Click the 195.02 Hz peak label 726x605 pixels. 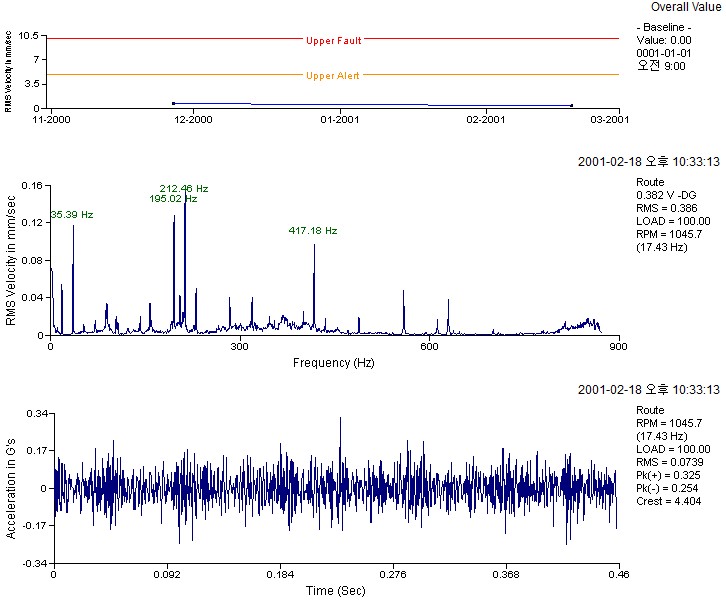[x=173, y=199]
